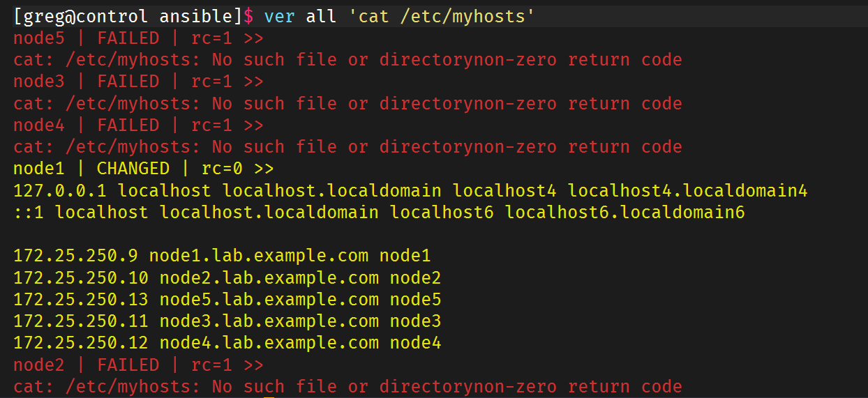This screenshot has height=398, width=868.
Task: Click the word 'all' in the command line
Action: pyautogui.click(x=321, y=16)
